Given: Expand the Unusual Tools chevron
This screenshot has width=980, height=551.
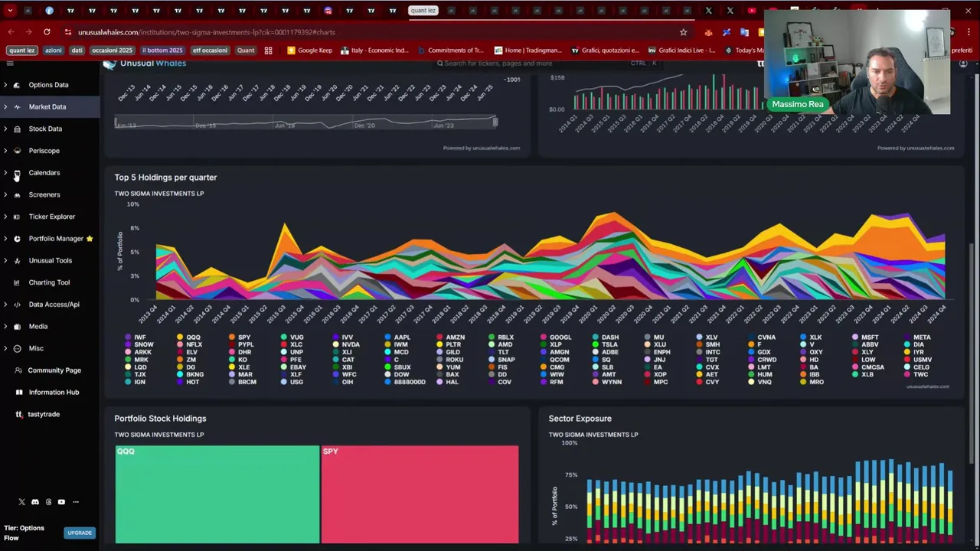Looking at the screenshot, I should tap(6, 260).
